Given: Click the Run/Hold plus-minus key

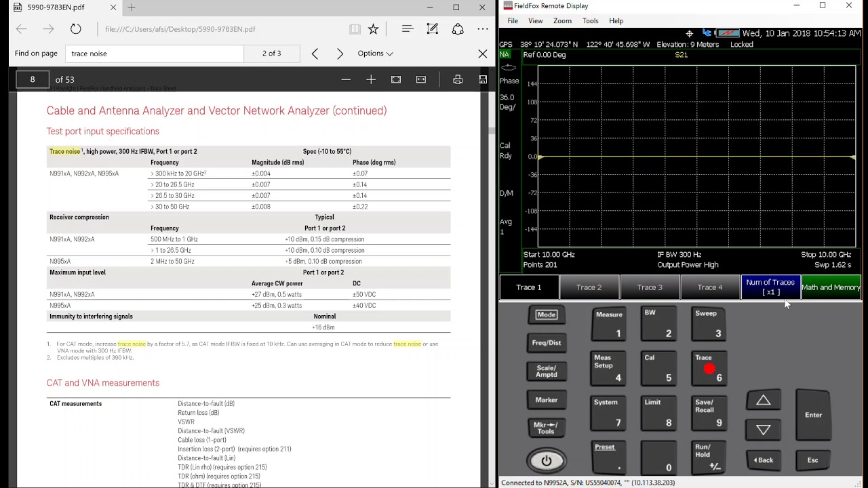Looking at the screenshot, I should pyautogui.click(x=709, y=458).
